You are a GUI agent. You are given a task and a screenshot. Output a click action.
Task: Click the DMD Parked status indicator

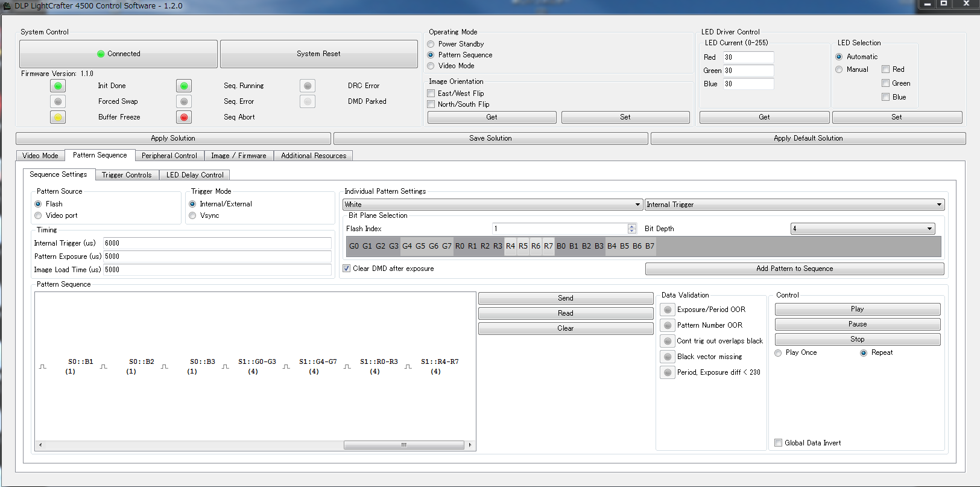tap(308, 101)
